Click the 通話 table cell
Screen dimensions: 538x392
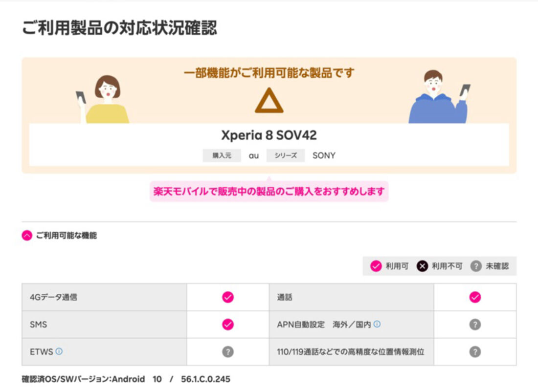click(x=351, y=297)
